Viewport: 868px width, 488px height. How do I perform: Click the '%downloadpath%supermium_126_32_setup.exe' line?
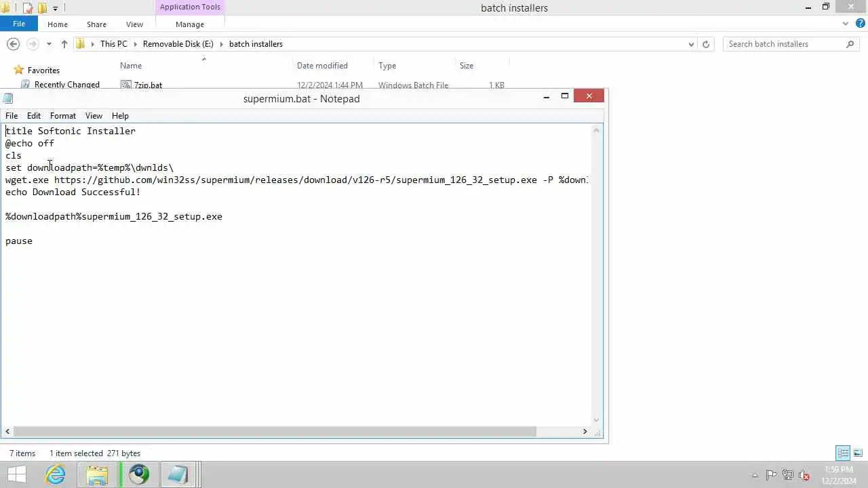pyautogui.click(x=114, y=216)
